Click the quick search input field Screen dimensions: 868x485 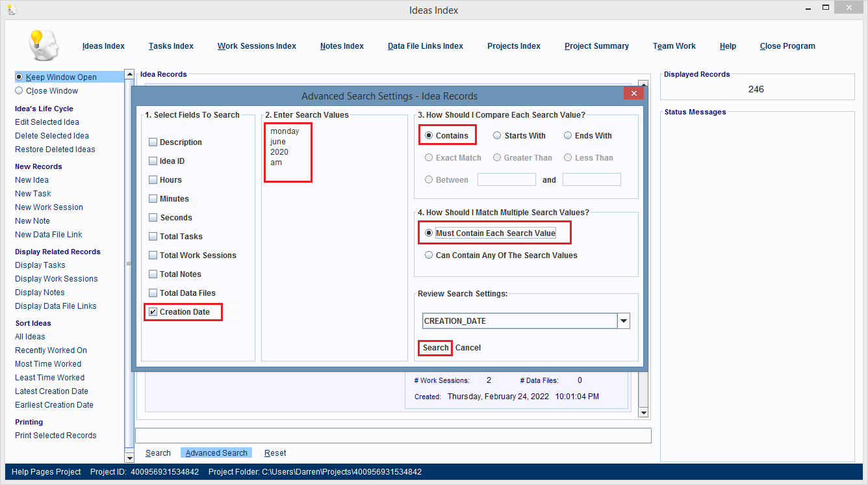tap(393, 435)
